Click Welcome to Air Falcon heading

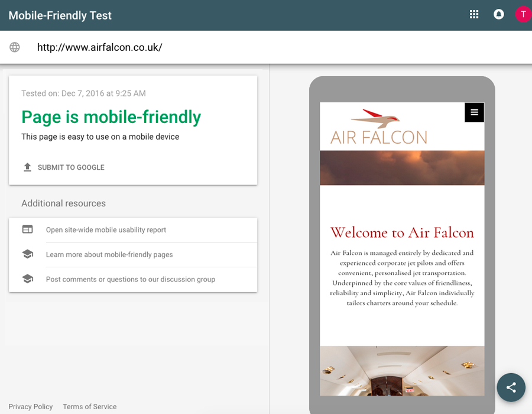click(x=402, y=233)
